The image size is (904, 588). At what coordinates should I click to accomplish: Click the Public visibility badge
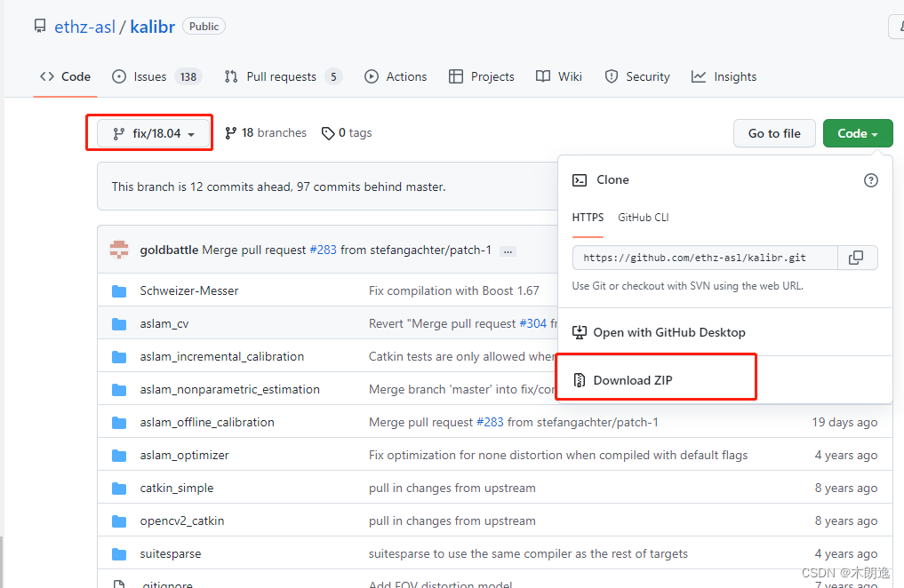pos(204,27)
